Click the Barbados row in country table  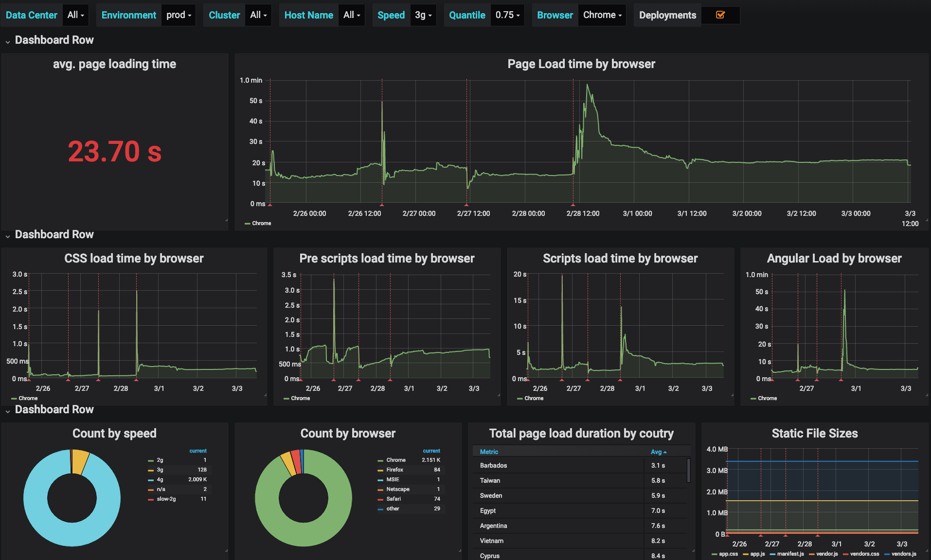pyautogui.click(x=580, y=465)
